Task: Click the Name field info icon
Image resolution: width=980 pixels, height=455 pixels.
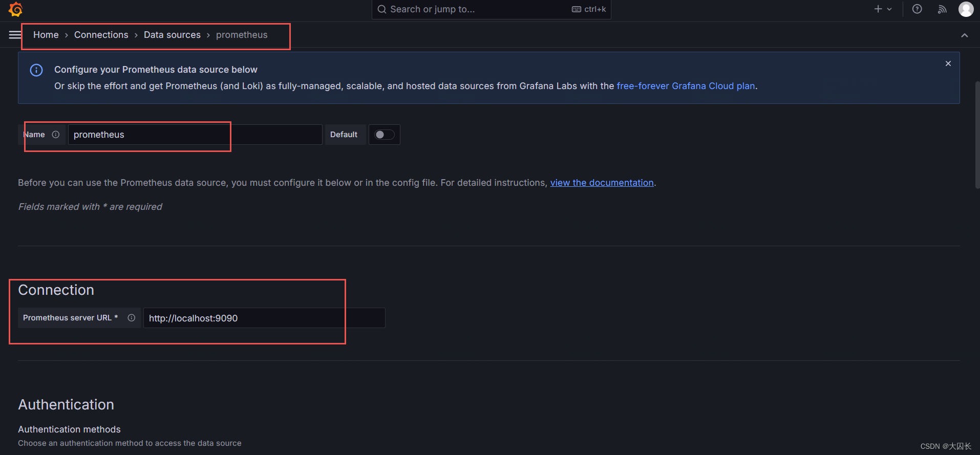Action: [56, 135]
